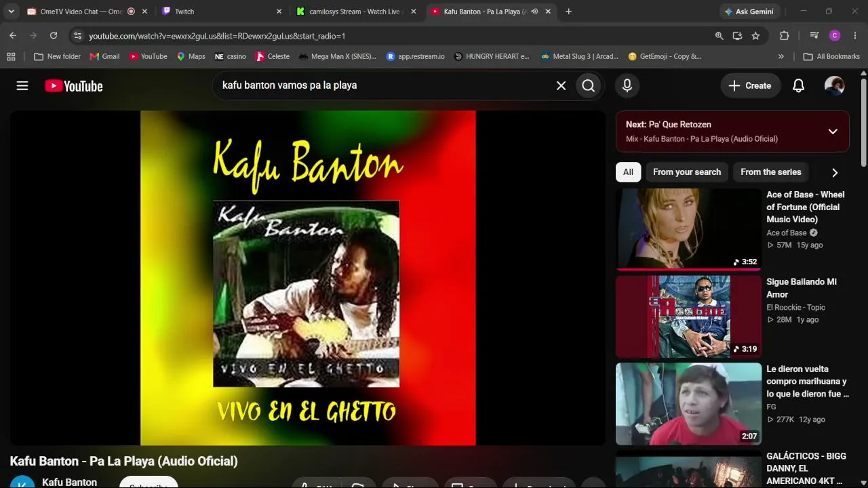Screen dimensions: 868x488
Task: Open the HUNGRY HERART bookmark
Action: click(x=492, y=56)
